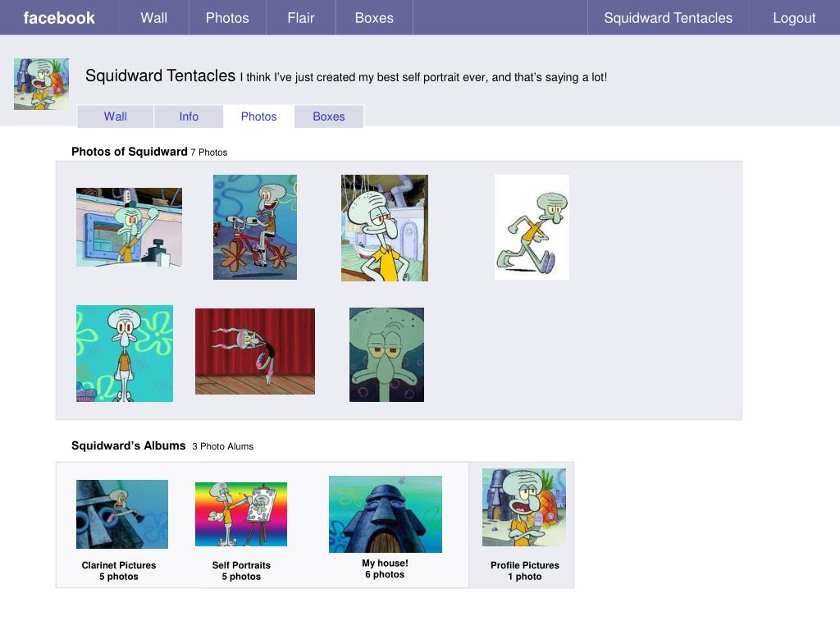Open photo of Squidward at the cash register

coord(129,227)
